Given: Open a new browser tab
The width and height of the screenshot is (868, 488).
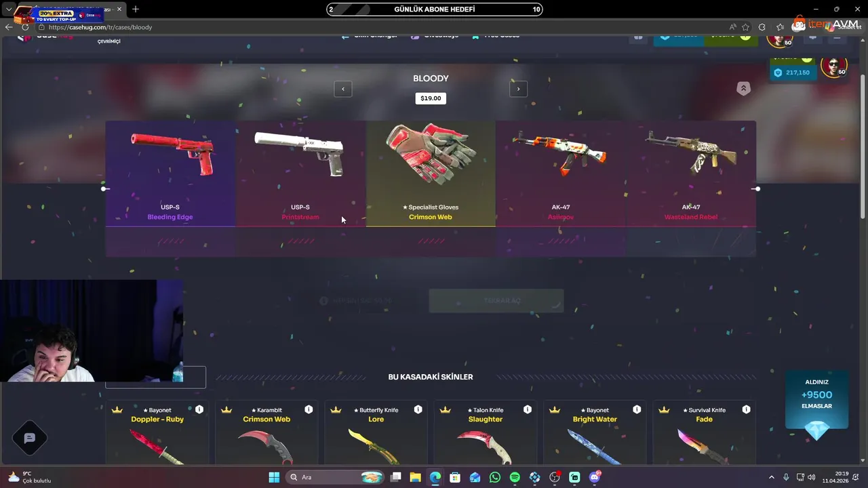Looking at the screenshot, I should click(135, 9).
